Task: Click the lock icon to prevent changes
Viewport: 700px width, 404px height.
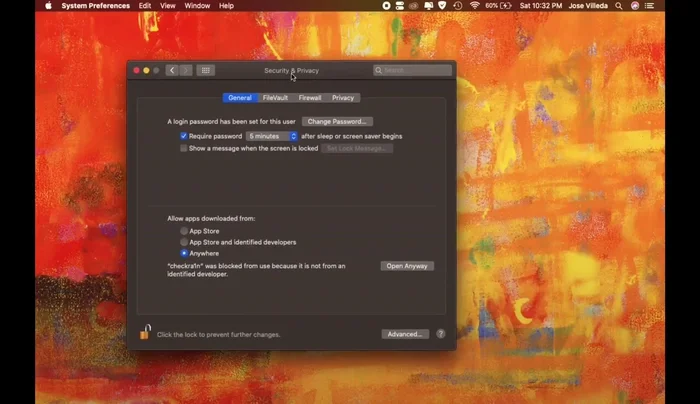Action: (144, 333)
